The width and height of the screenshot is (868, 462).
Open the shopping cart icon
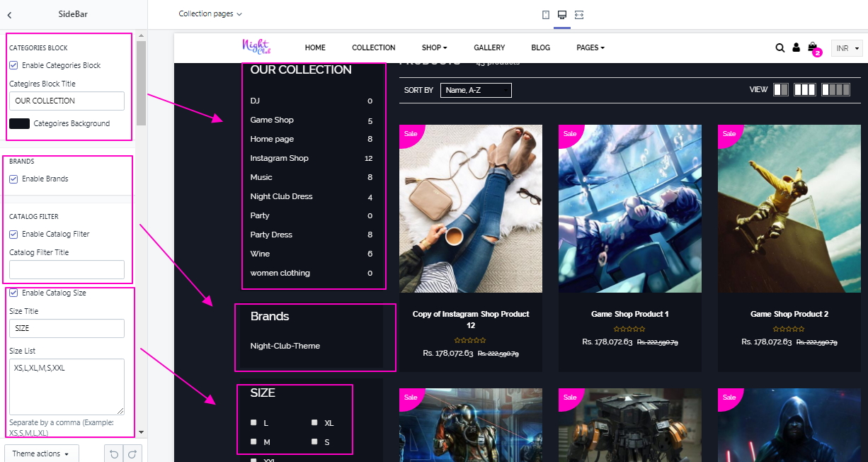[813, 47]
